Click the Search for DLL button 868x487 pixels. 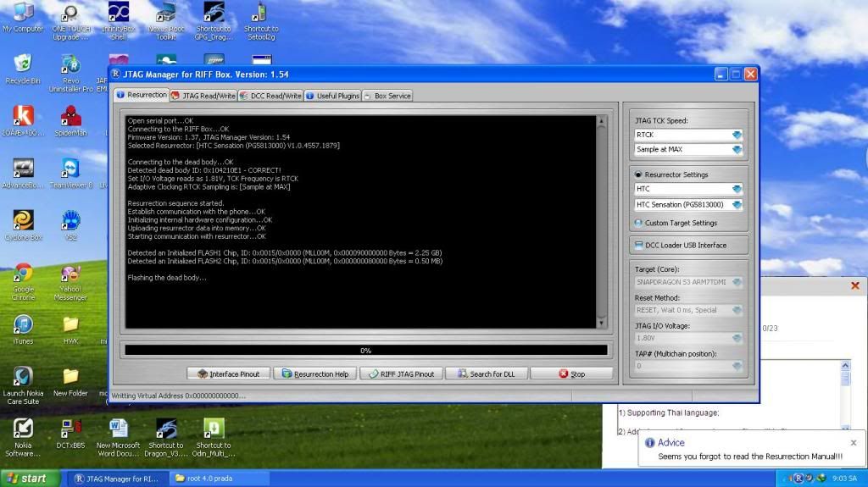coord(487,374)
